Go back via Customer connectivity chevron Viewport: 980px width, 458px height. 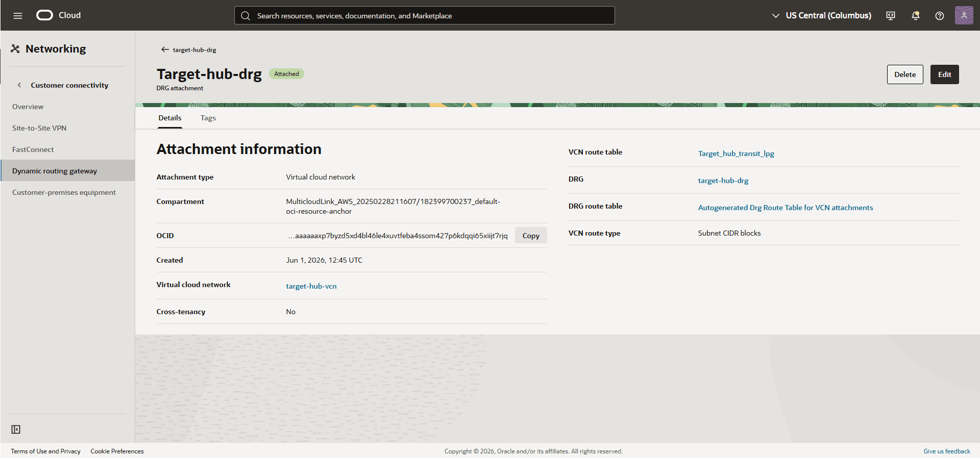pos(19,85)
